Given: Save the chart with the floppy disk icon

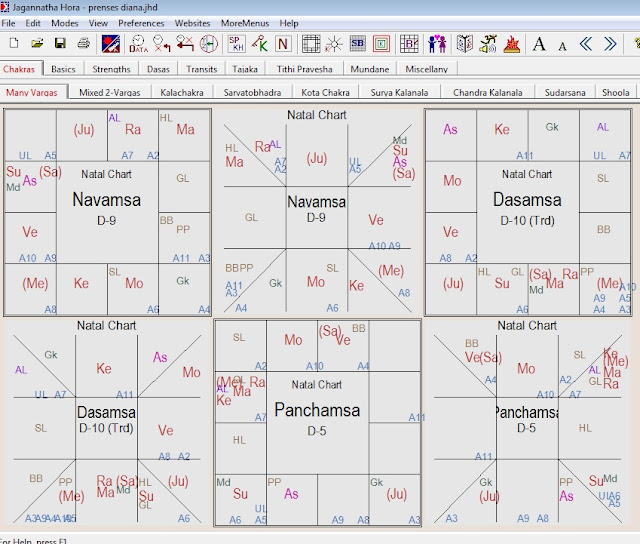Looking at the screenshot, I should click(x=60, y=43).
